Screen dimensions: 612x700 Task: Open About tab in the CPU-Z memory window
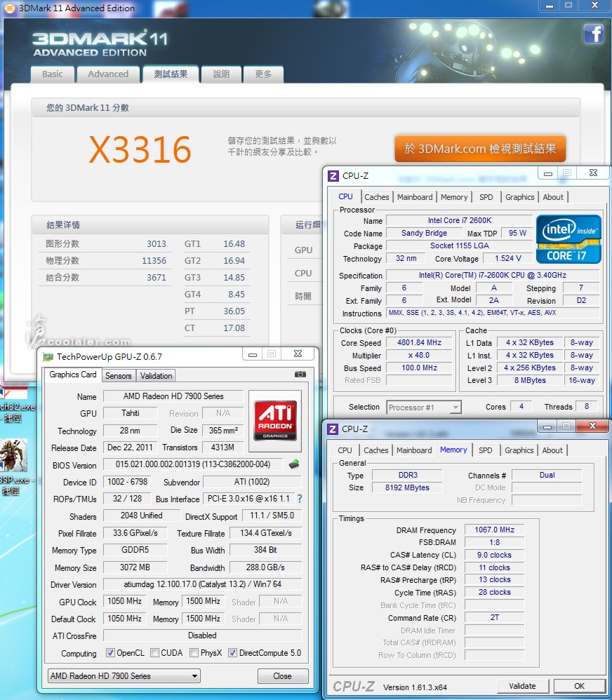click(x=552, y=450)
